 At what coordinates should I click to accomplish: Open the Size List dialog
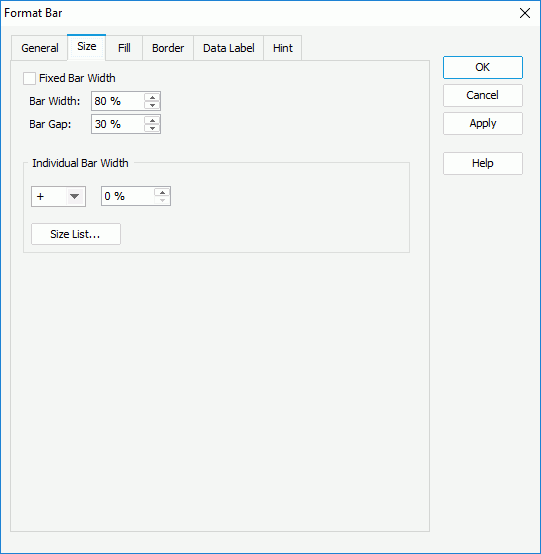pyautogui.click(x=76, y=234)
